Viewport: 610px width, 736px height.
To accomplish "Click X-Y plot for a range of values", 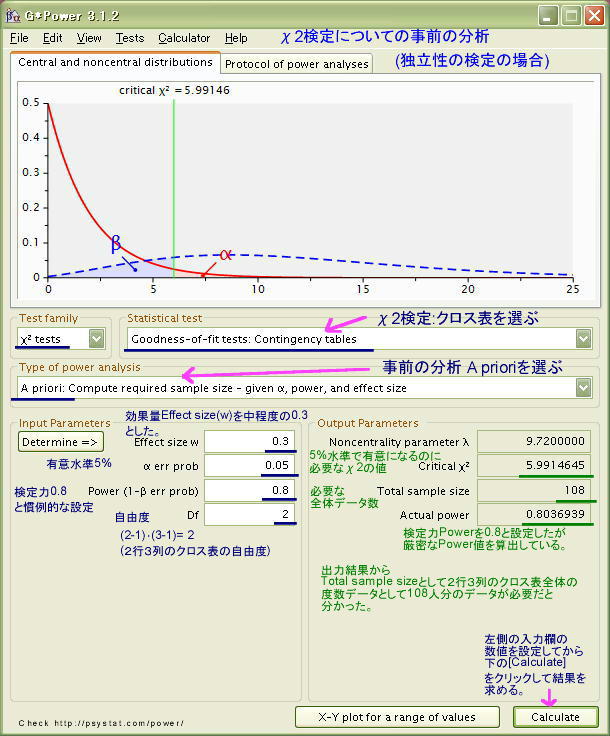I will (397, 717).
